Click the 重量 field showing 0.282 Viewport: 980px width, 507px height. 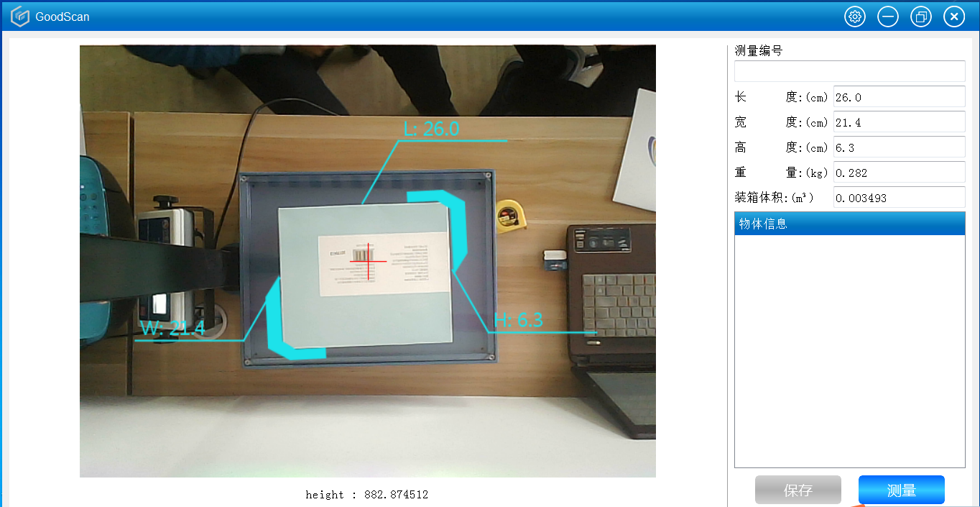(898, 173)
